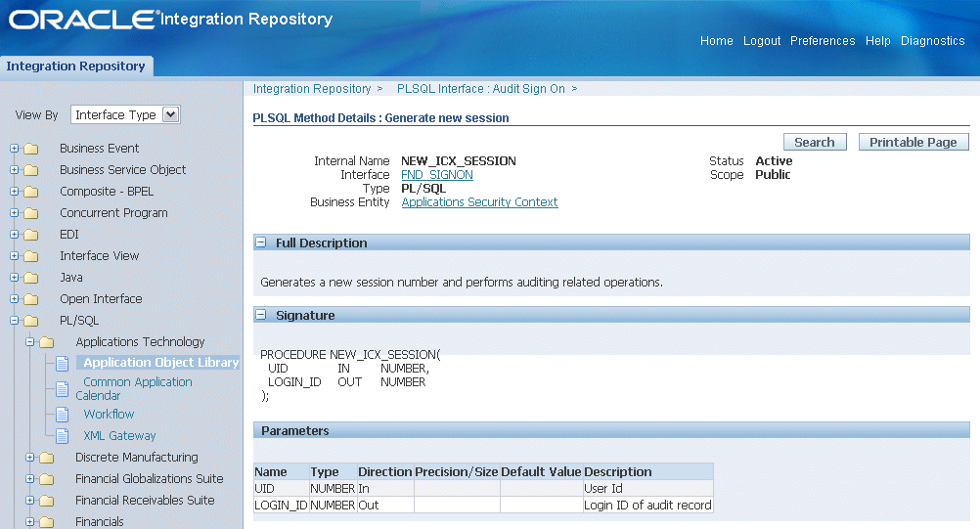Click the Oracle logo in the header
This screenshot has width=980, height=529.
pyautogui.click(x=82, y=20)
